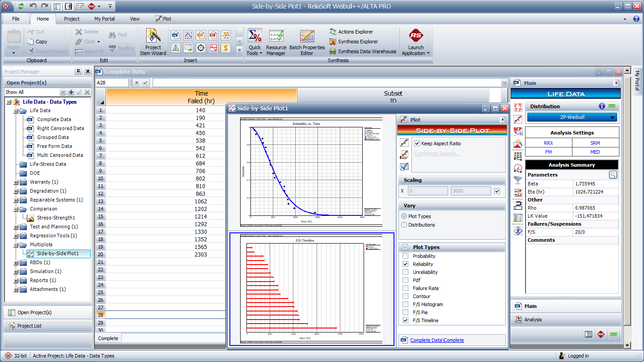Select the Analysis page tab
The height and width of the screenshot is (362, 644).
click(x=566, y=320)
